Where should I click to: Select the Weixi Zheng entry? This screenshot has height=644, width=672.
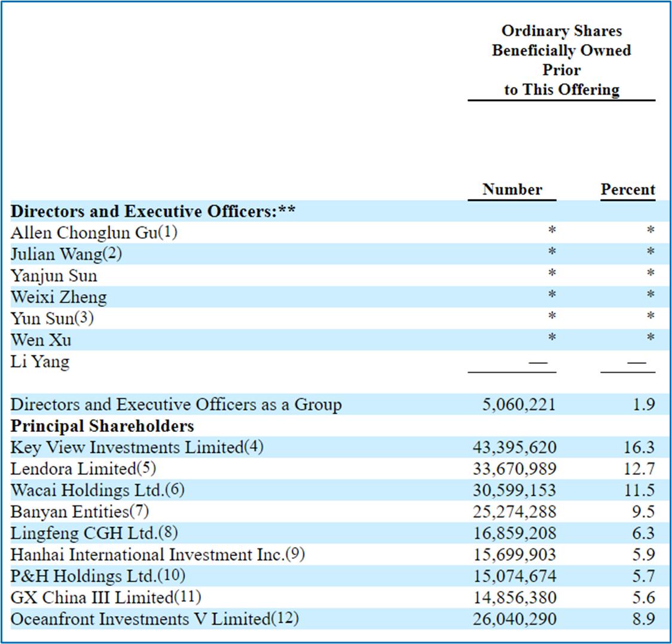click(x=59, y=298)
